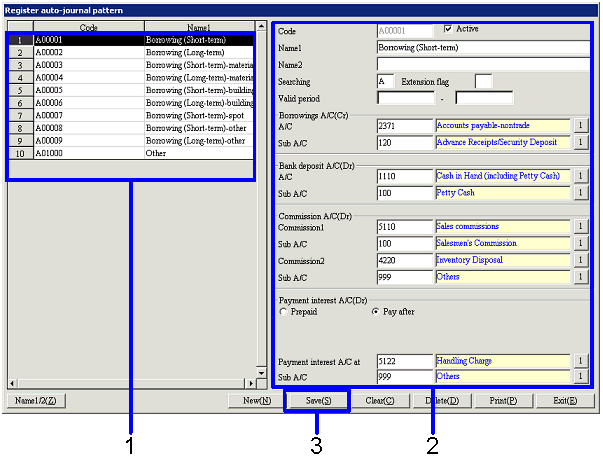Open lookup button beside Accounts payable-nontrade
603x464 pixels.
point(580,126)
